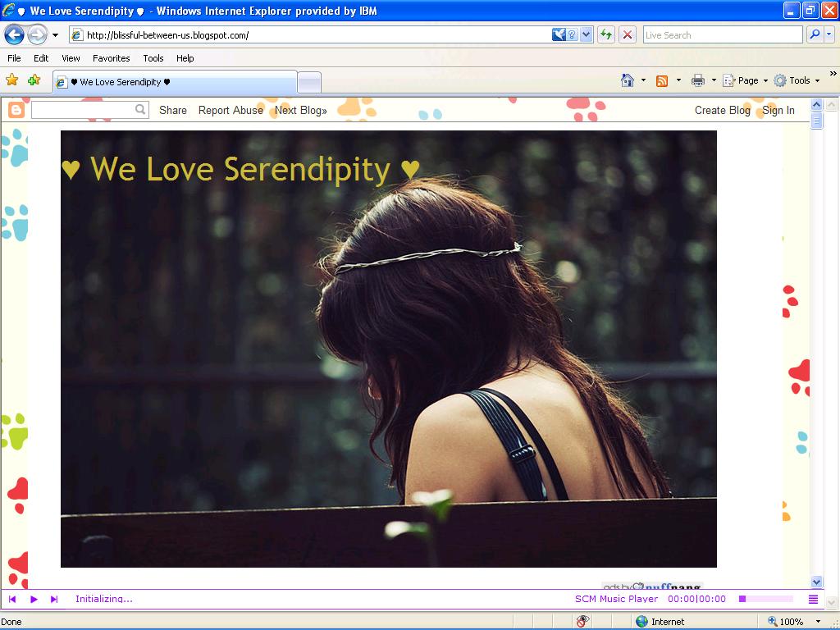Click the Share link
This screenshot has width=840, height=630.
tap(173, 111)
